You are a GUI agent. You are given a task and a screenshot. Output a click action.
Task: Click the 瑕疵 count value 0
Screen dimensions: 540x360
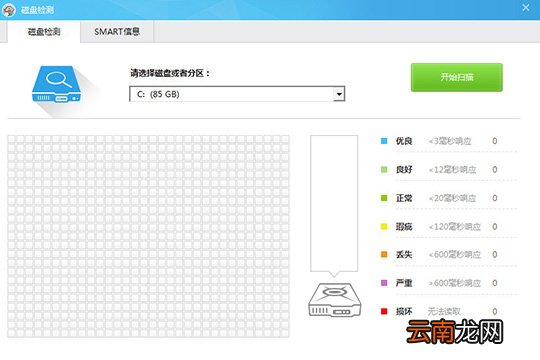(x=495, y=227)
